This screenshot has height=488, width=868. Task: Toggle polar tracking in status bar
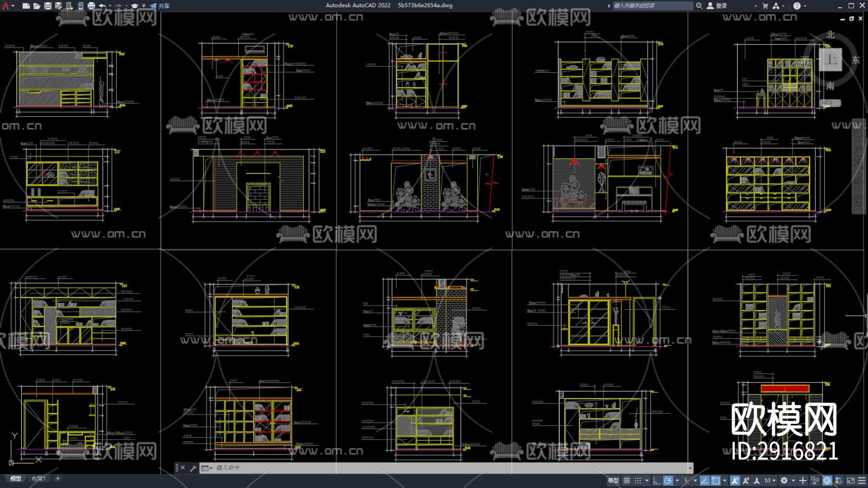tap(668, 480)
